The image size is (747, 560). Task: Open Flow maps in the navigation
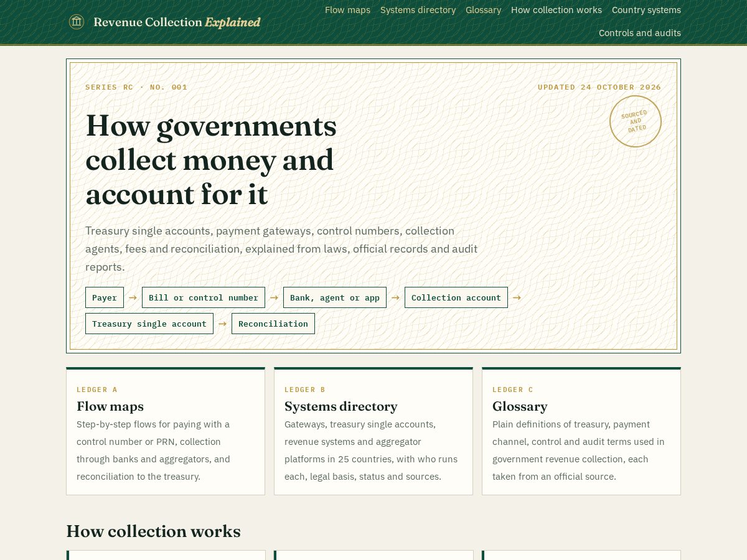click(347, 10)
